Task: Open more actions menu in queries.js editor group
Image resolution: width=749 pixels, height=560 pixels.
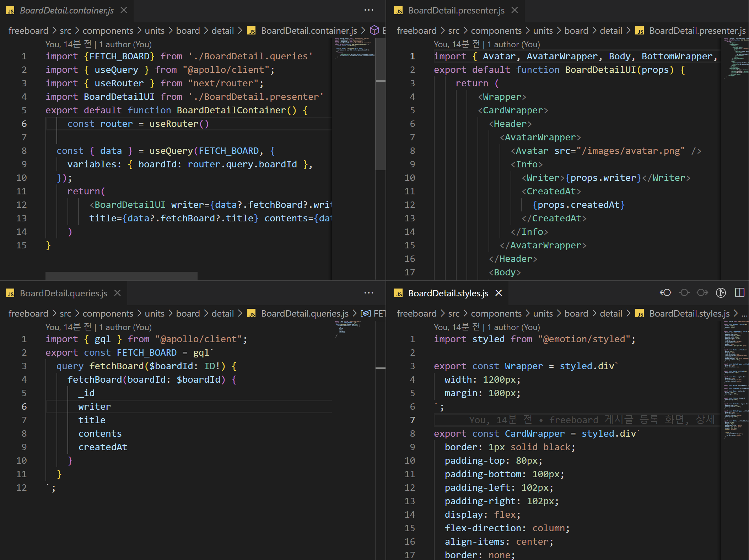Action: click(x=369, y=293)
